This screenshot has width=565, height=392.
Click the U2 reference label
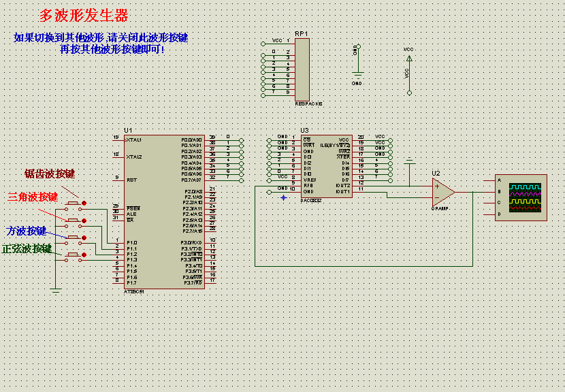[436, 174]
